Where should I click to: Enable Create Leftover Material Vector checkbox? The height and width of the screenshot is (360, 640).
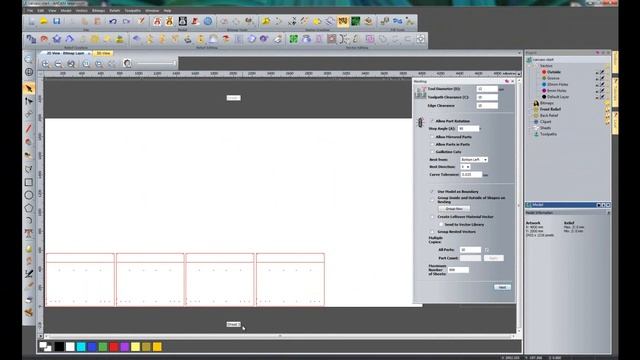(x=432, y=217)
